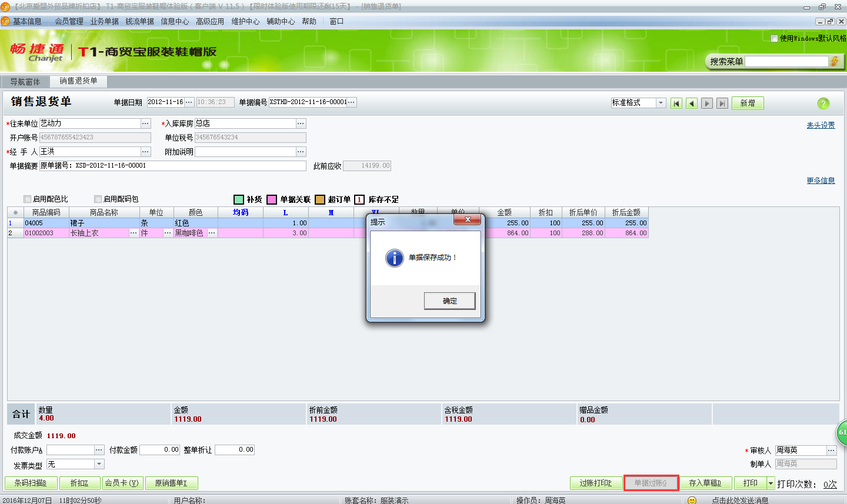Open 高级应用 menu
847x504 pixels.
click(210, 21)
